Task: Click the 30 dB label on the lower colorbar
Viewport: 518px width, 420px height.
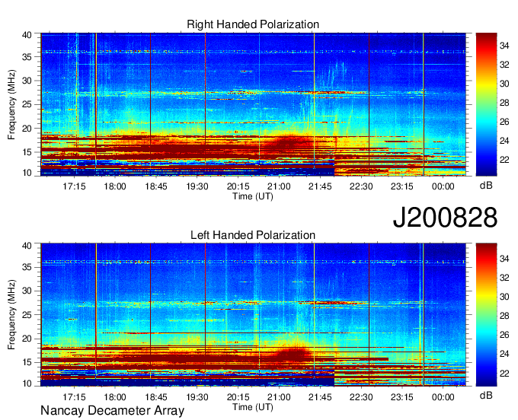Action: [504, 297]
